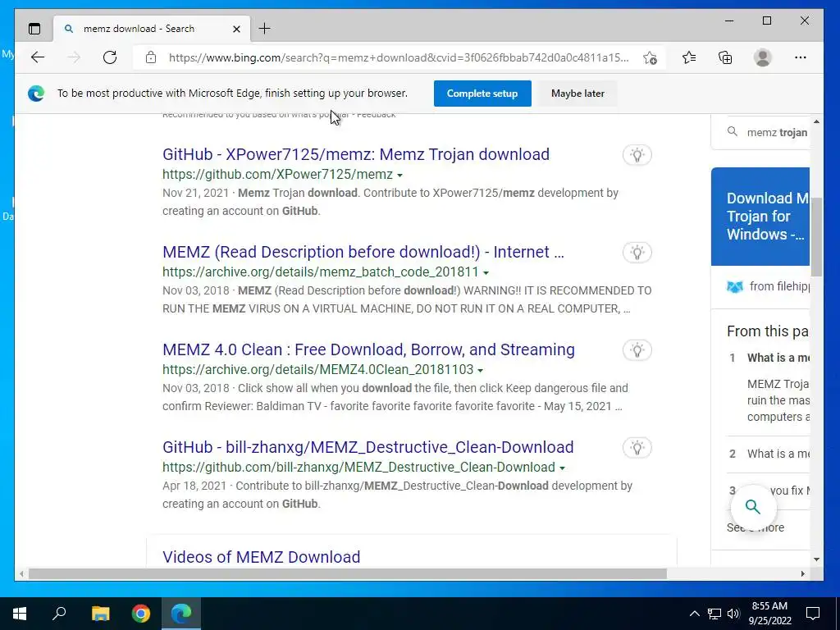Open MEMZ Read Description before download result
This screenshot has width=840, height=630.
(x=363, y=252)
